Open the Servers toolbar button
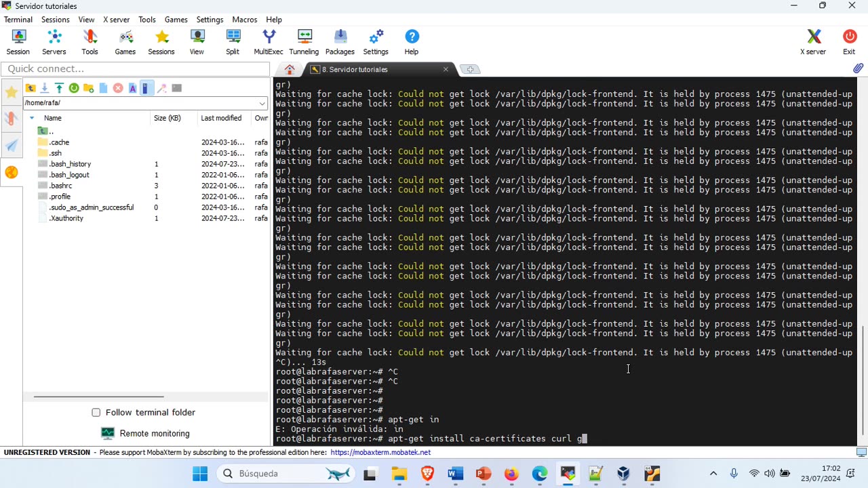 [54, 42]
